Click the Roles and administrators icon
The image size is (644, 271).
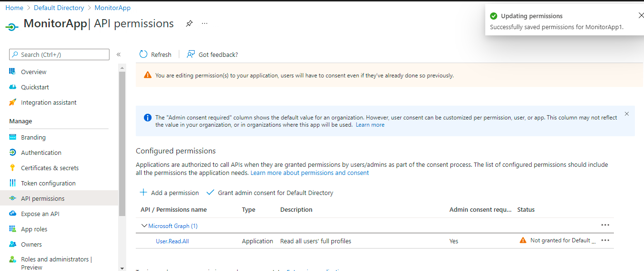pos(12,260)
